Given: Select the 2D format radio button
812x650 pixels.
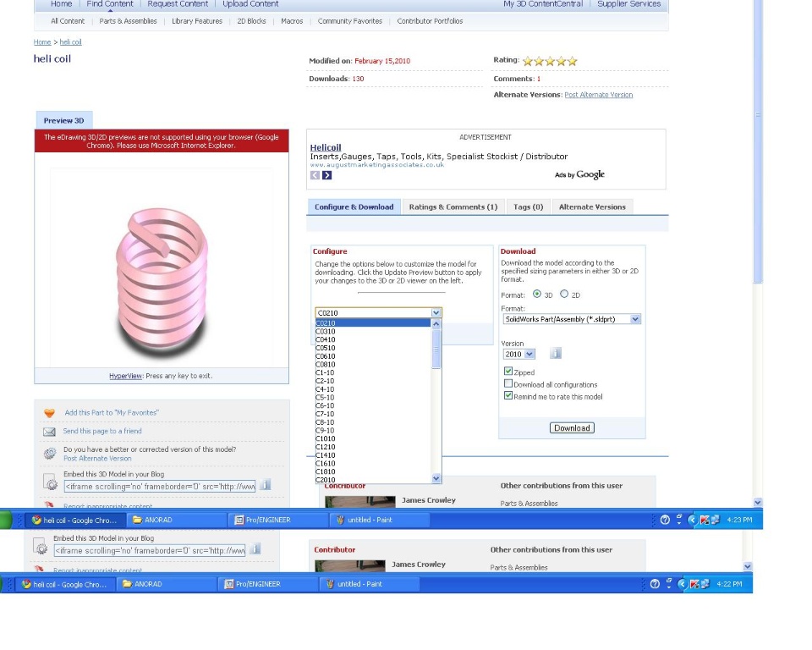Looking at the screenshot, I should click(x=564, y=294).
